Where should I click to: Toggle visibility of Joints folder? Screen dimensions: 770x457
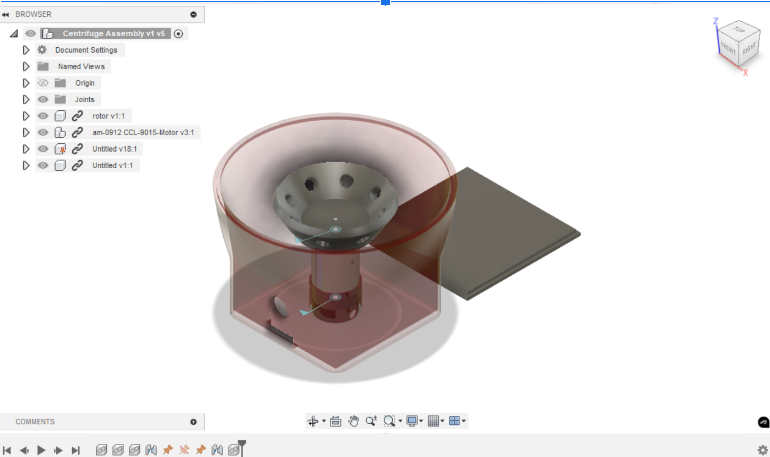coord(43,100)
